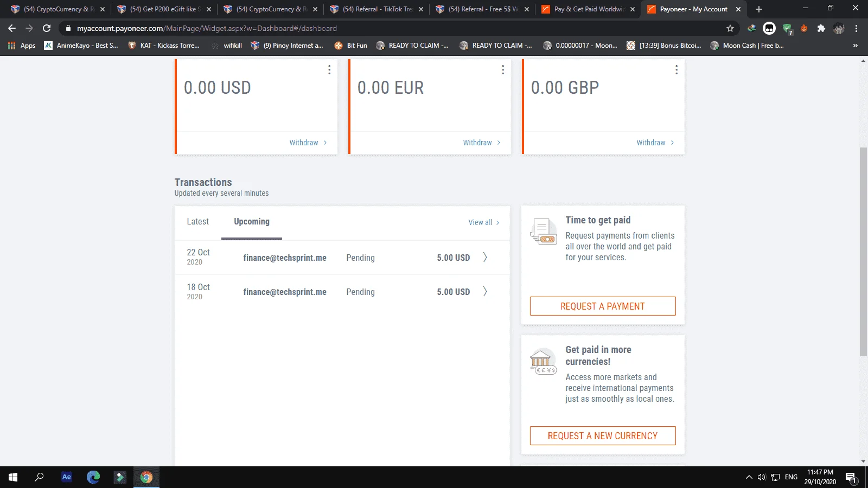The height and width of the screenshot is (488, 868).
Task: Click the browser profile avatar icon
Action: click(x=839, y=28)
